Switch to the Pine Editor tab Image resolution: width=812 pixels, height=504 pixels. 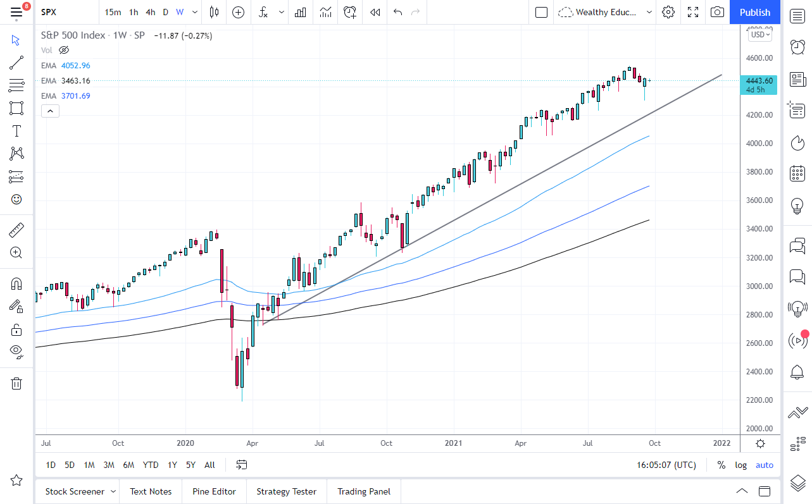click(214, 491)
